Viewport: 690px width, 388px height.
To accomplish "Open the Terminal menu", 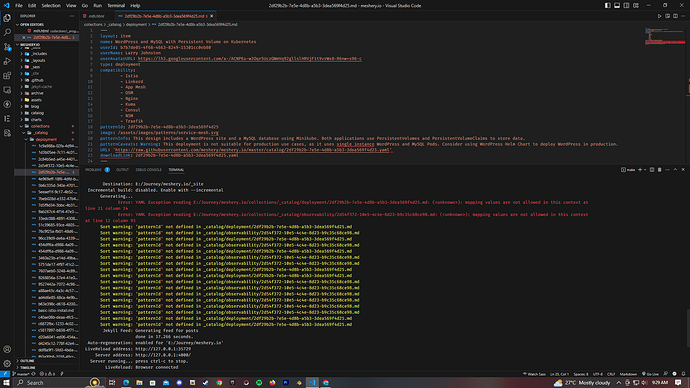I will point(116,5).
